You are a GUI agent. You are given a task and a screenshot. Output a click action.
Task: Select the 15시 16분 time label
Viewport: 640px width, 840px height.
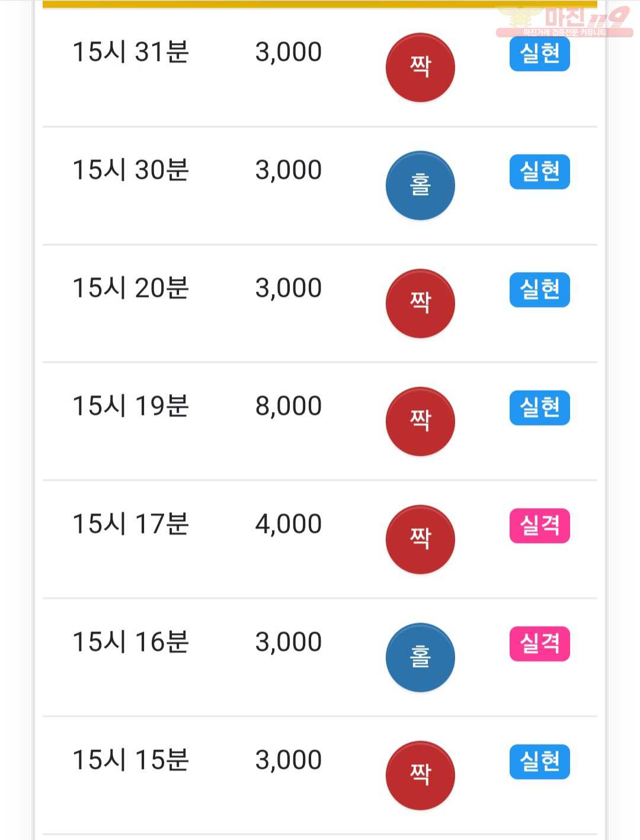tap(130, 641)
